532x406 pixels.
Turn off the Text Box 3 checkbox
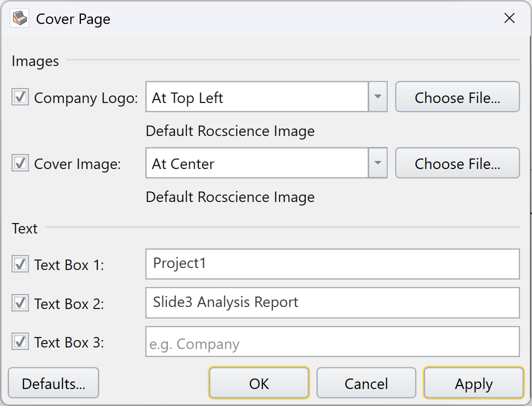(x=20, y=342)
